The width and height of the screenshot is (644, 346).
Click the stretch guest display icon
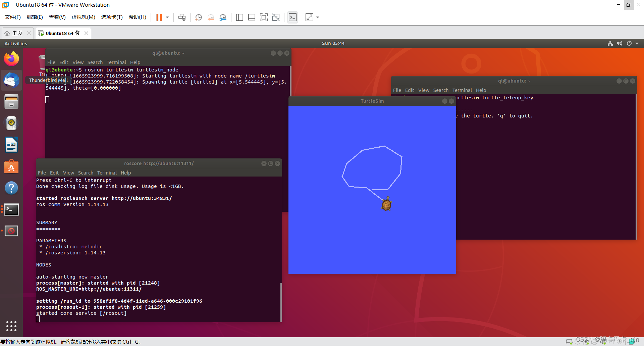click(x=309, y=17)
